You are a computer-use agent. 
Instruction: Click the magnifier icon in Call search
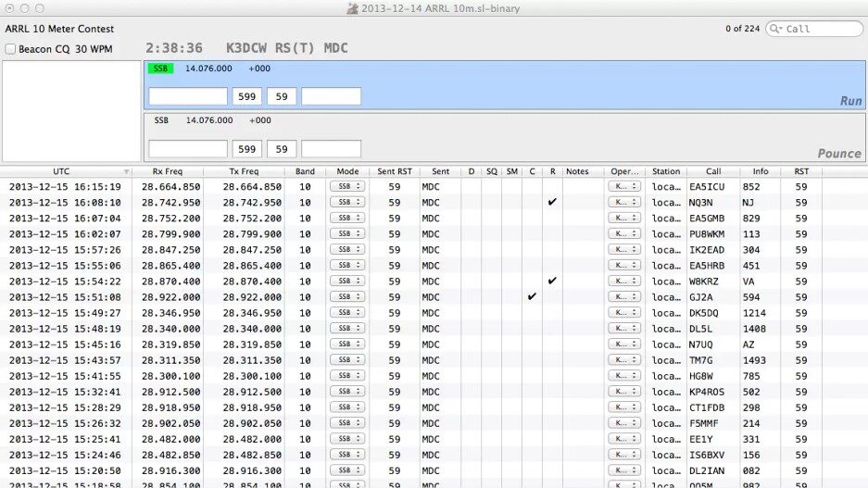coord(775,30)
